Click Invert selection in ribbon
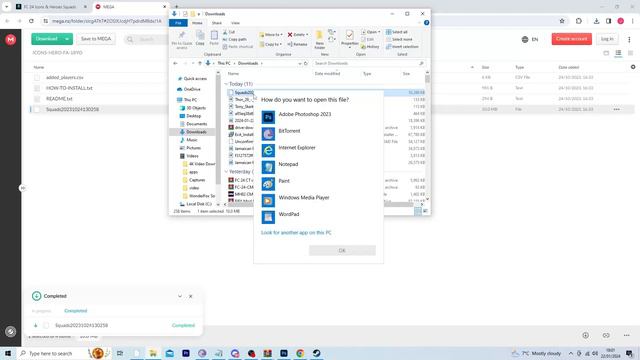 click(x=402, y=47)
